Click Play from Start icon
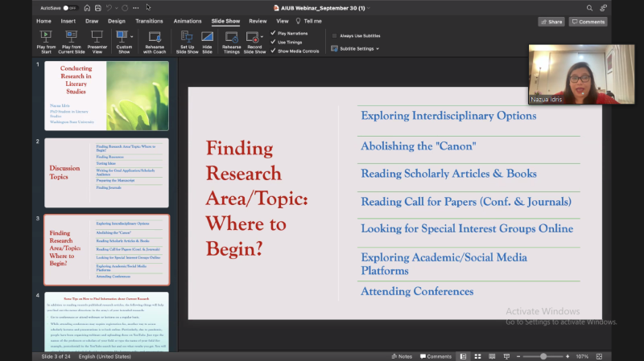The image size is (644, 361). [46, 36]
